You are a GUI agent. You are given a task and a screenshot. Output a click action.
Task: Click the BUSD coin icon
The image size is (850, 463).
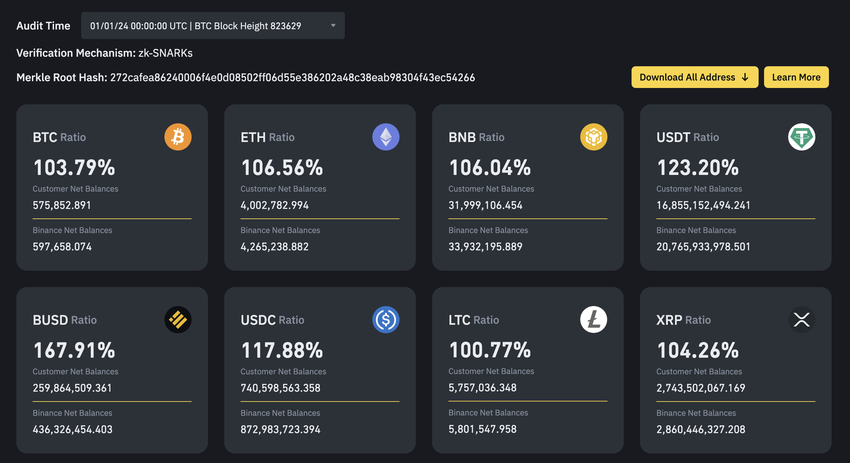click(x=178, y=320)
